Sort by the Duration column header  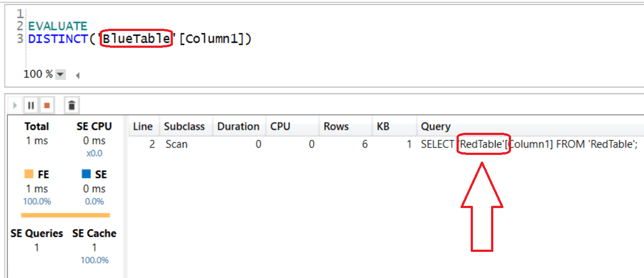coord(239,126)
